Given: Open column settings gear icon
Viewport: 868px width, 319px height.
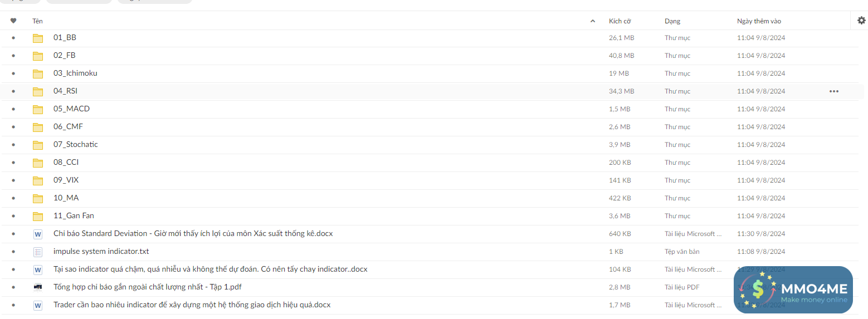Looking at the screenshot, I should (861, 21).
